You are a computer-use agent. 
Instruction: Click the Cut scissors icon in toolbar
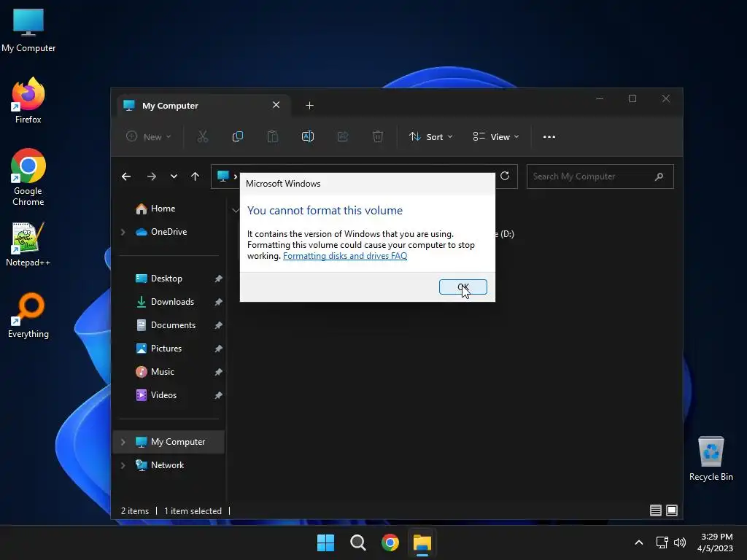[203, 136]
